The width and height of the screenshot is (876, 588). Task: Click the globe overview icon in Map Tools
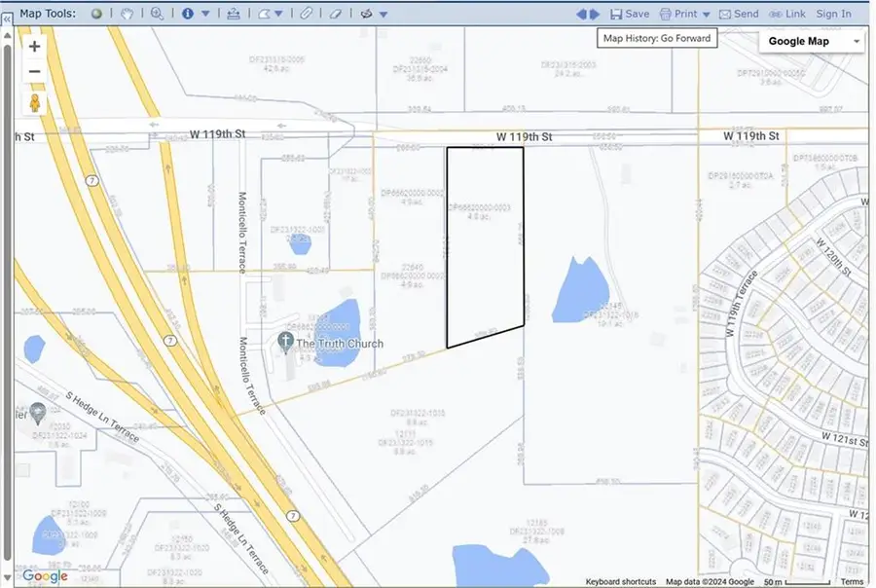coord(97,14)
